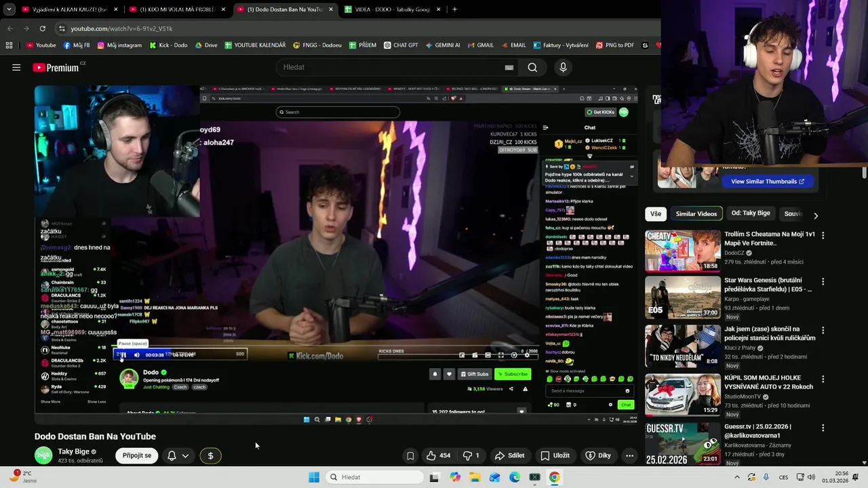Viewport: 868px width, 488px height.
Task: Open File Explorer from taskbar
Action: (x=475, y=477)
